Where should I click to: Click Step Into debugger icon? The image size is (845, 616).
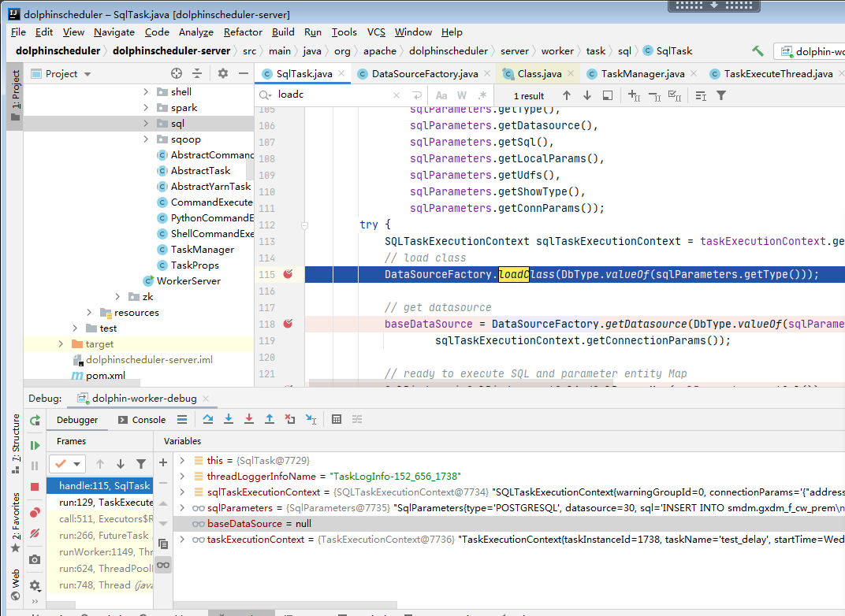click(229, 419)
